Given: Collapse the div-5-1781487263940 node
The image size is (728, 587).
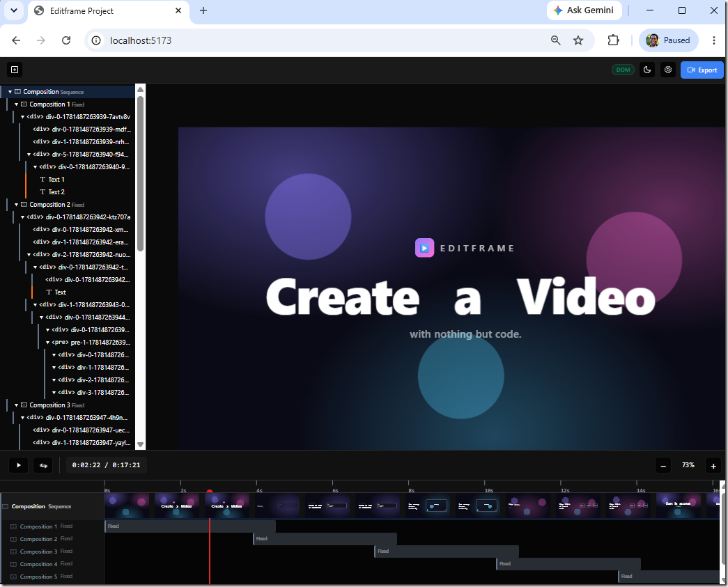Looking at the screenshot, I should [x=29, y=155].
